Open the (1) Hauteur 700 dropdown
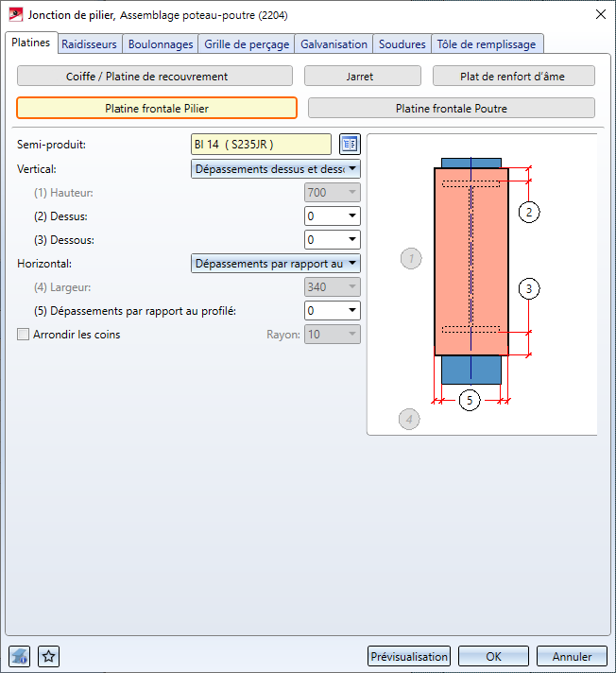 click(333, 193)
